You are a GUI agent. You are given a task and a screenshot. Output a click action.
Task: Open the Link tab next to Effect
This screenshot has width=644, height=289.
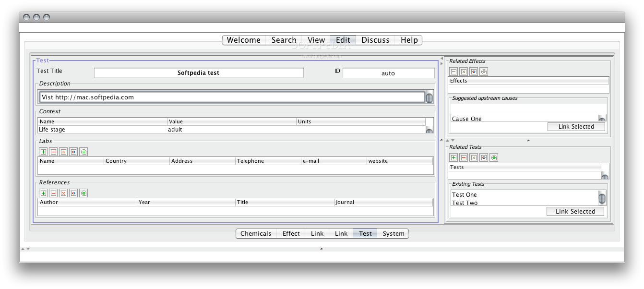pos(317,233)
